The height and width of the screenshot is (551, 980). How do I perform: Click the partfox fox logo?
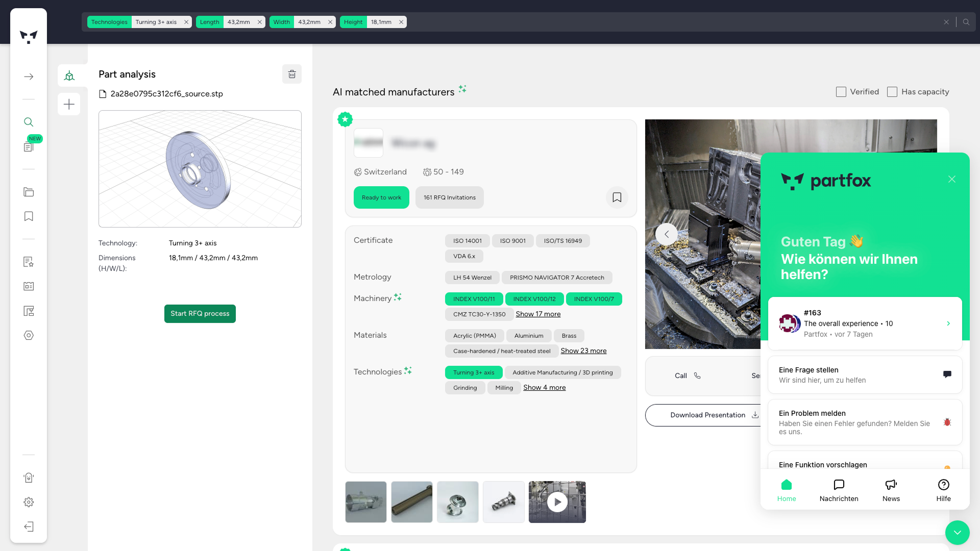(x=29, y=37)
